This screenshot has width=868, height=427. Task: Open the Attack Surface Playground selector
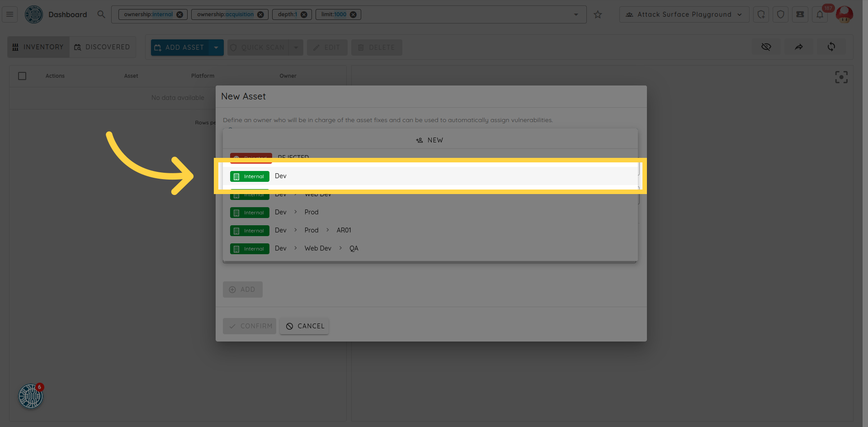[684, 14]
